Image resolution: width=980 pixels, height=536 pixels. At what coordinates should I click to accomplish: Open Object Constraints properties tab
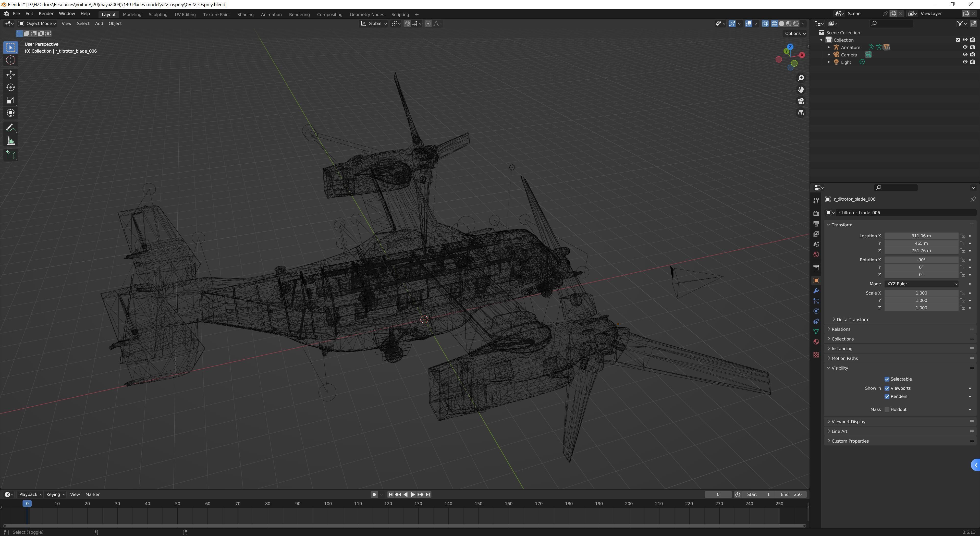point(816,322)
